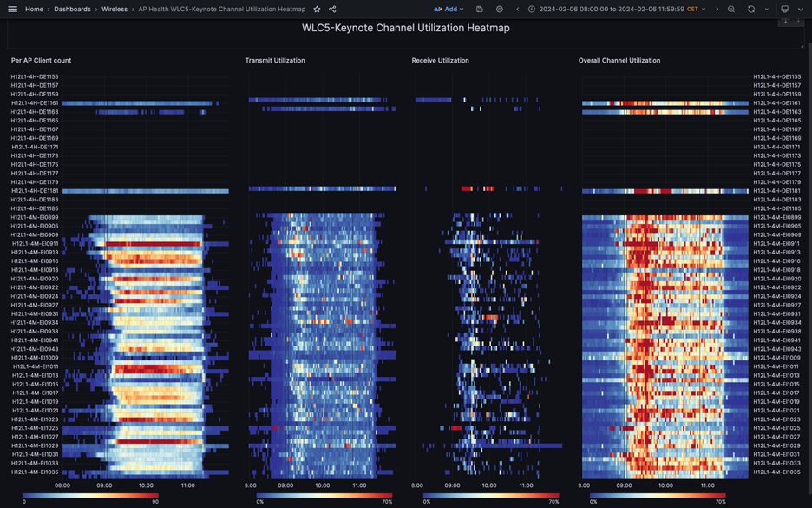The width and height of the screenshot is (812, 508).
Task: Save the dashboard with disk icon
Action: pos(480,10)
